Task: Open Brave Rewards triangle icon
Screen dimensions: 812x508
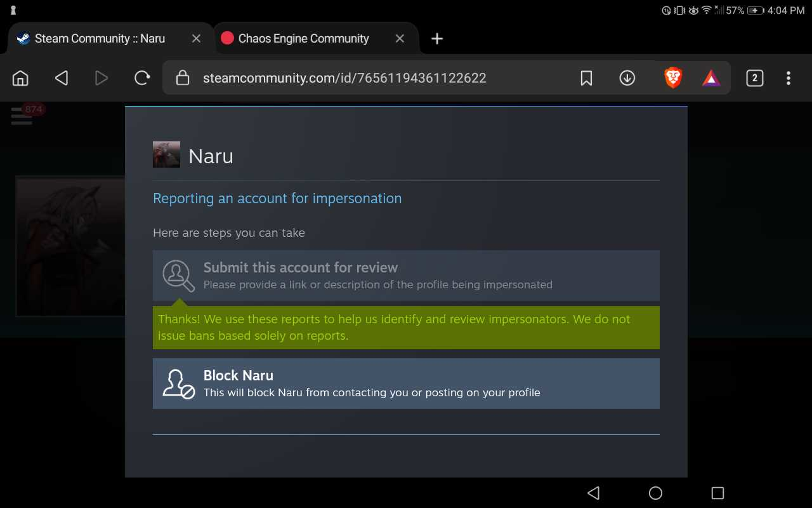Action: (x=711, y=78)
